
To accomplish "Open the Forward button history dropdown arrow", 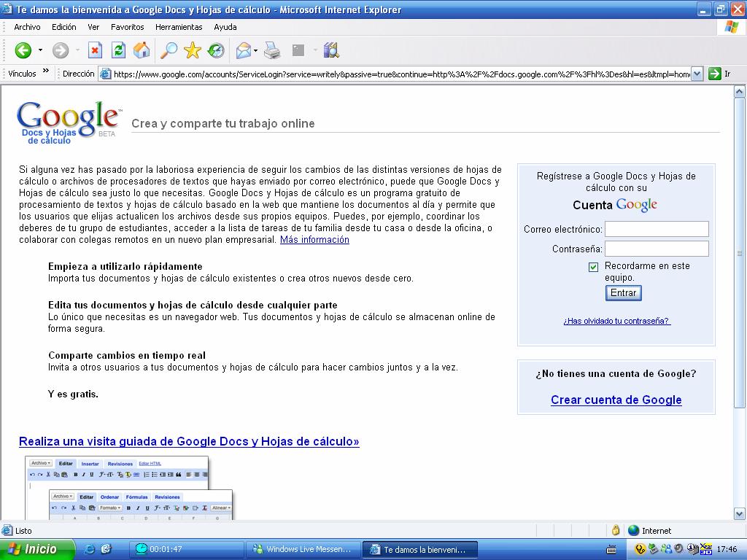I will (x=77, y=50).
